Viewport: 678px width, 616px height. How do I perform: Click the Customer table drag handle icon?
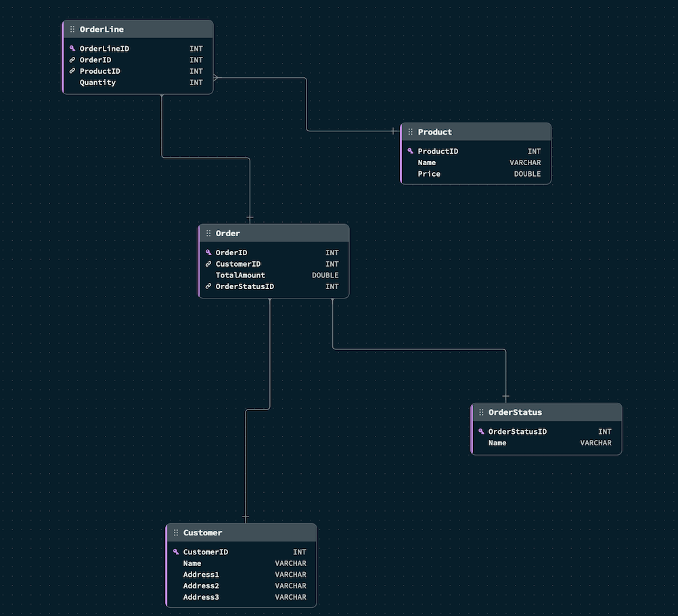coord(176,533)
